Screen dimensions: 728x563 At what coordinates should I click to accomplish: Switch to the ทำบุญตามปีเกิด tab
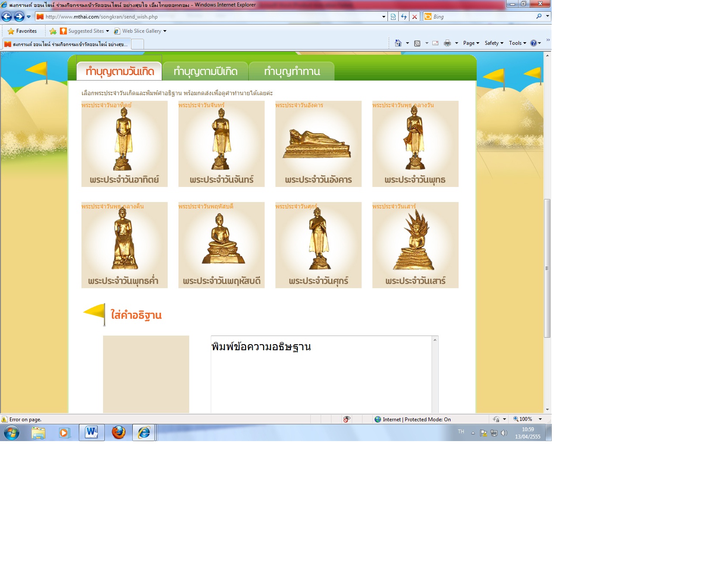coord(206,72)
